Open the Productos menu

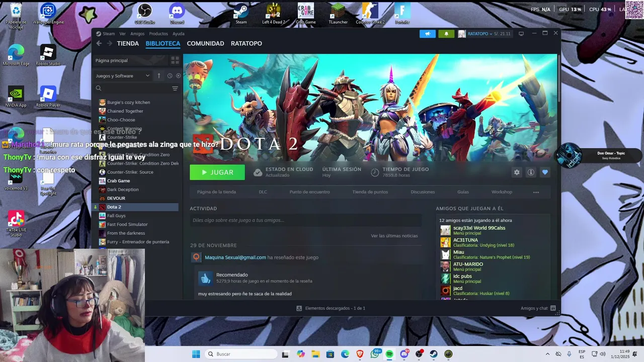coord(158,34)
